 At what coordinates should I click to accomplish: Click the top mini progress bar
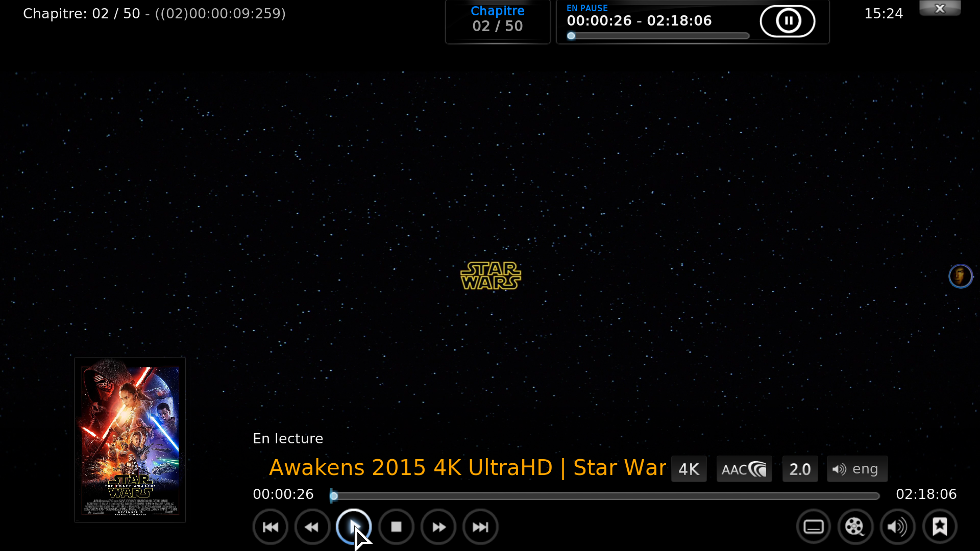click(658, 36)
